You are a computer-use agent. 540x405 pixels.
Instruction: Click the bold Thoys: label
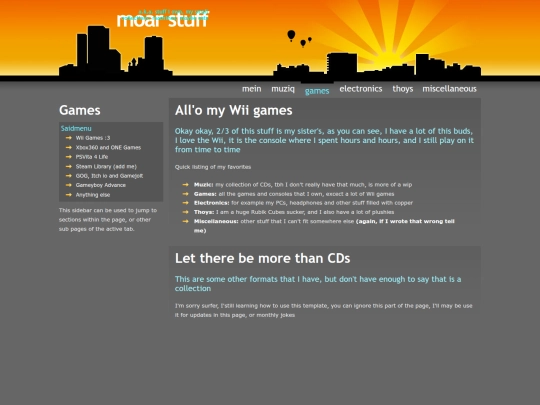[204, 212]
